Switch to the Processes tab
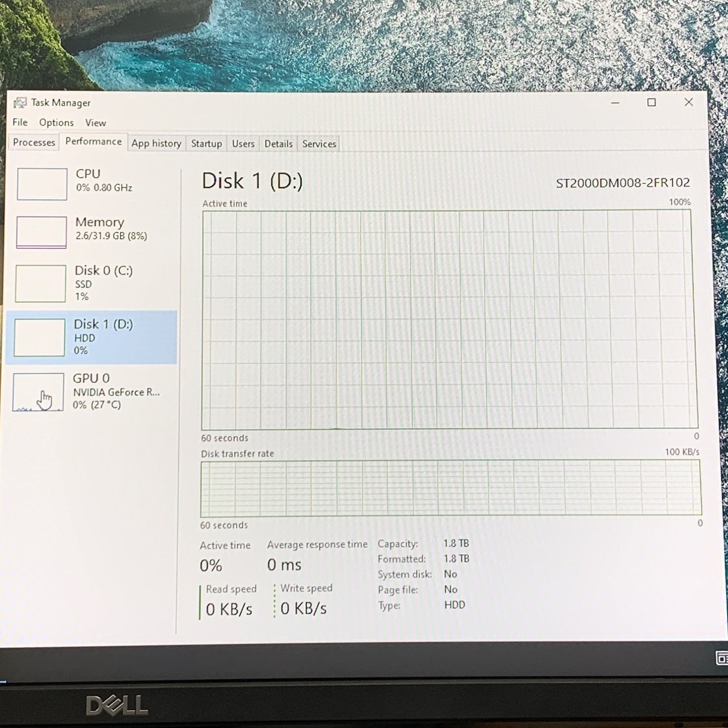The height and width of the screenshot is (728, 728). click(34, 143)
